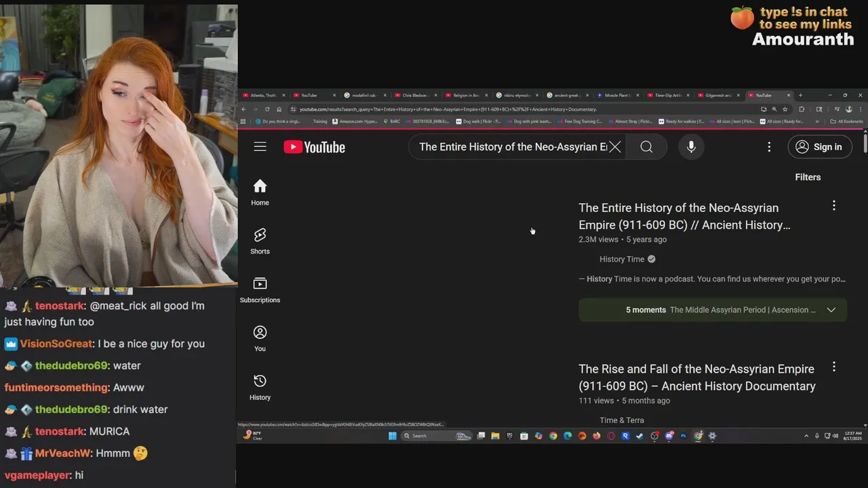Open Dog with pink leash bookmark
The width and height of the screenshot is (868, 488).
point(528,121)
